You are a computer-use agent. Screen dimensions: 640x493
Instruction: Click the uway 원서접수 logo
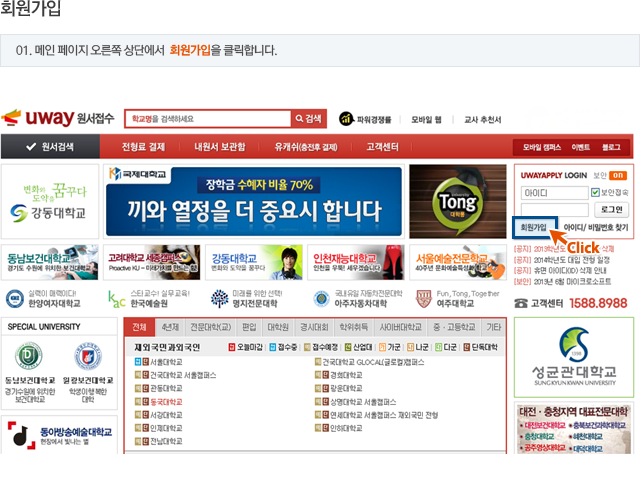point(58,118)
